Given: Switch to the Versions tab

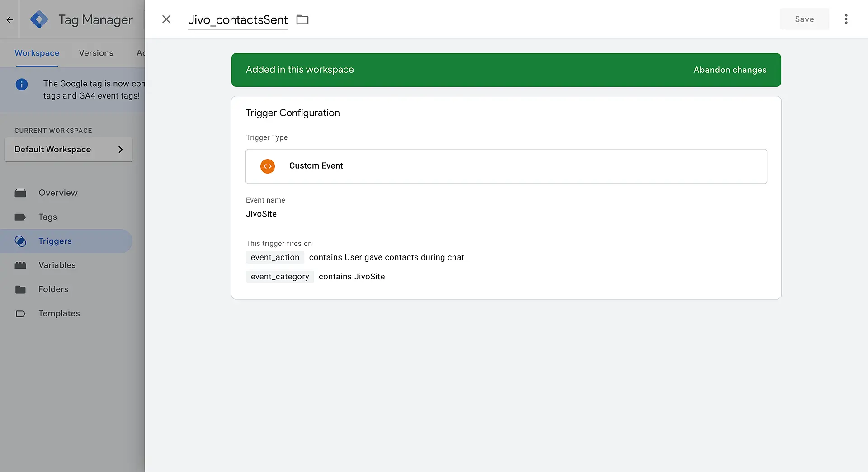Looking at the screenshot, I should pyautogui.click(x=96, y=53).
